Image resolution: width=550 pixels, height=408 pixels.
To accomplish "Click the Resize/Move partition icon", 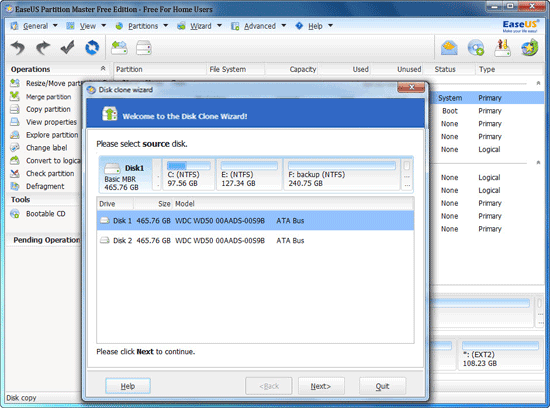I will coord(15,83).
